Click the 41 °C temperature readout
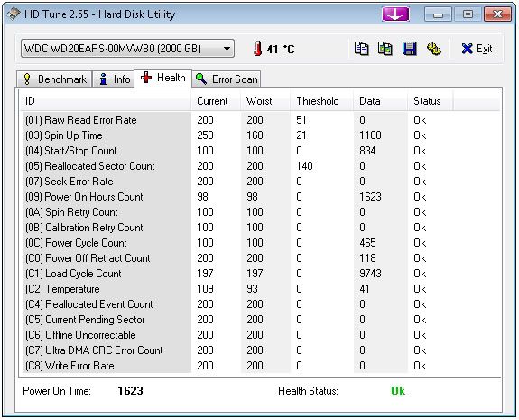519x420 pixels. point(281,50)
